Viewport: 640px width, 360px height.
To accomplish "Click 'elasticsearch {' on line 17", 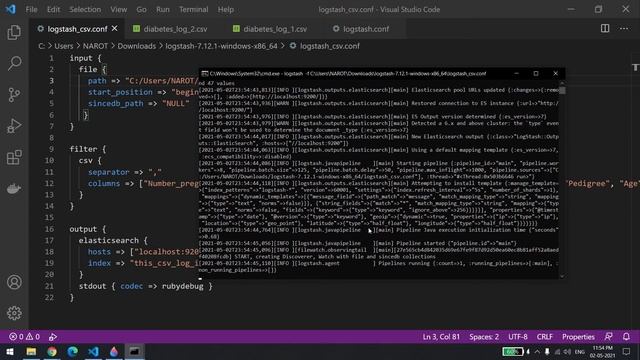I will point(113,240).
